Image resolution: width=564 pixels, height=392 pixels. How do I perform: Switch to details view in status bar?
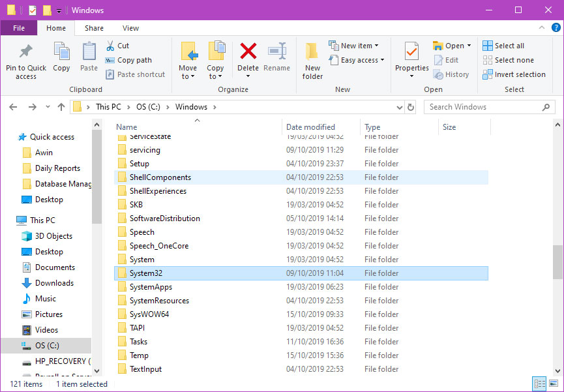539,384
